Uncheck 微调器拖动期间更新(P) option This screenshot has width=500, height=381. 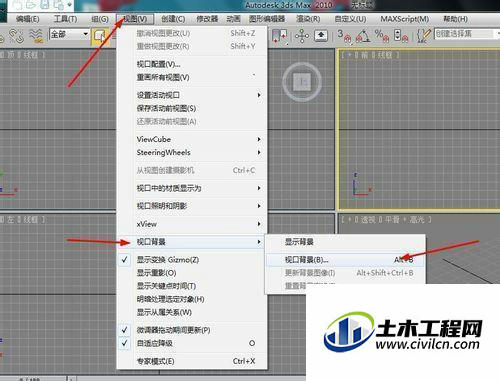click(192, 330)
